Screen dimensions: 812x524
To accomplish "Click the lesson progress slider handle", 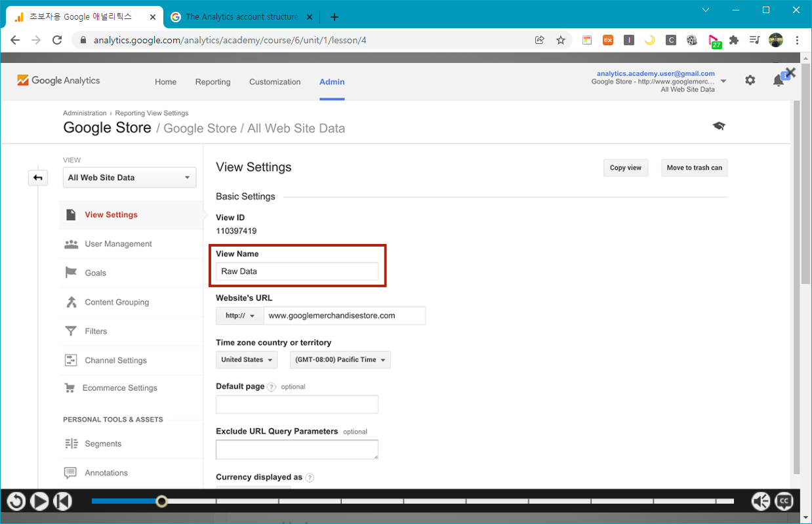I will 161,501.
